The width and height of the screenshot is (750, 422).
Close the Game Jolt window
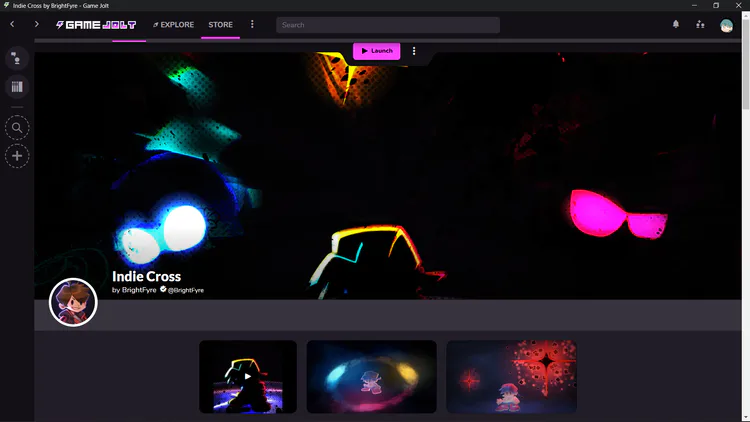[739, 5]
